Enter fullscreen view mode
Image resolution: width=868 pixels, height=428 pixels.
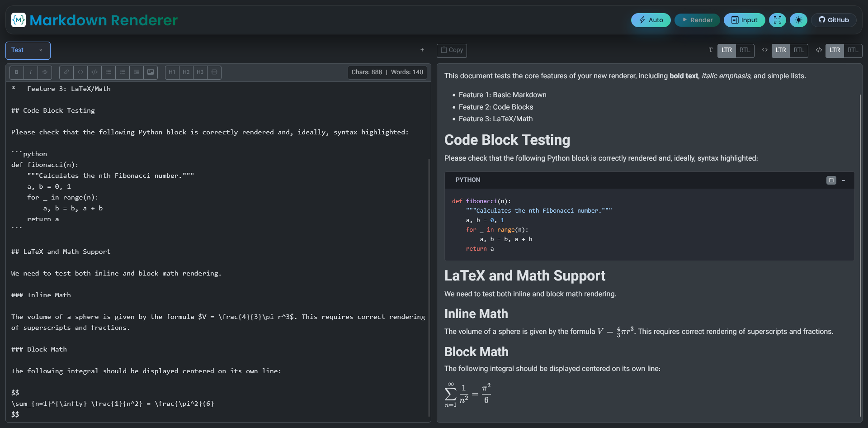(x=778, y=20)
